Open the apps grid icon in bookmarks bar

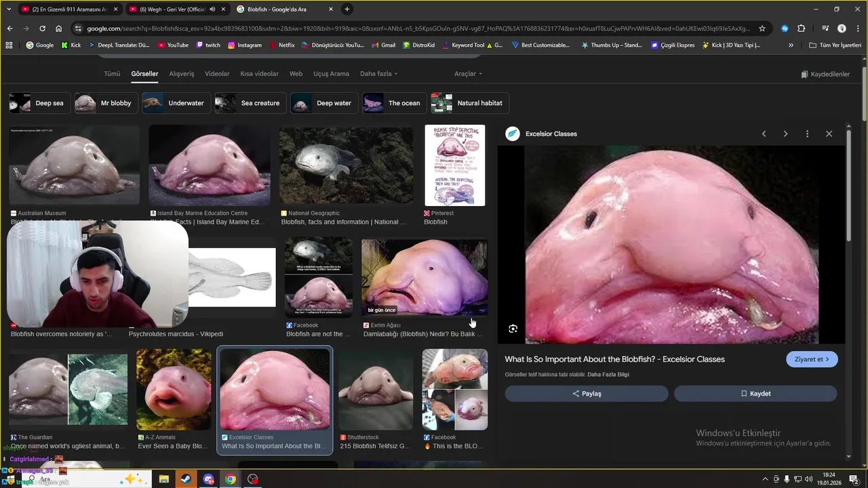coord(9,45)
